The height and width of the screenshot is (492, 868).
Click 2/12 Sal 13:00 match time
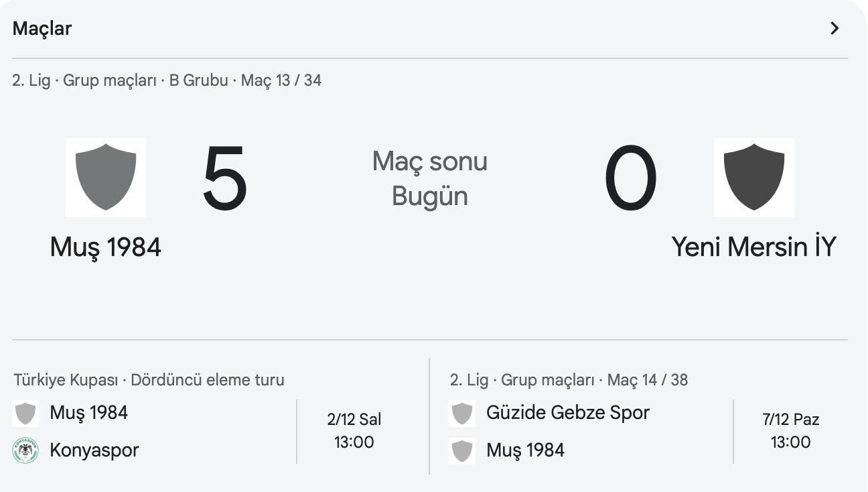pos(354,431)
